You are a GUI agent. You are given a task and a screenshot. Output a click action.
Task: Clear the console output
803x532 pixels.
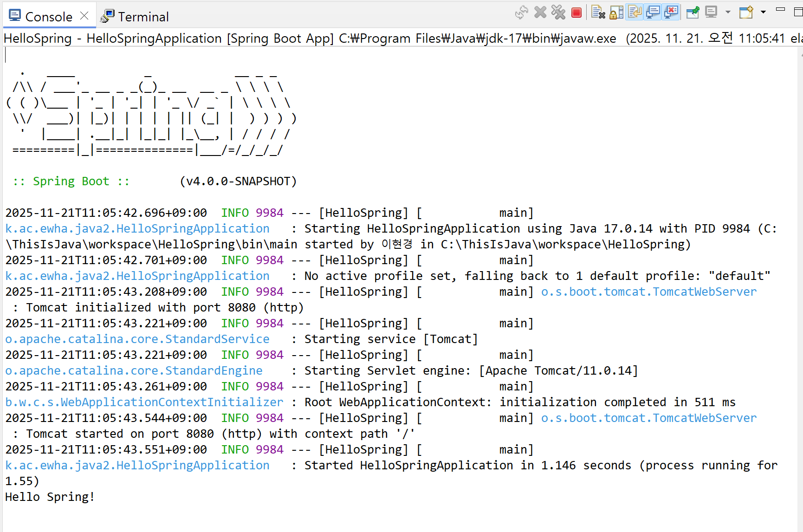[x=598, y=13]
